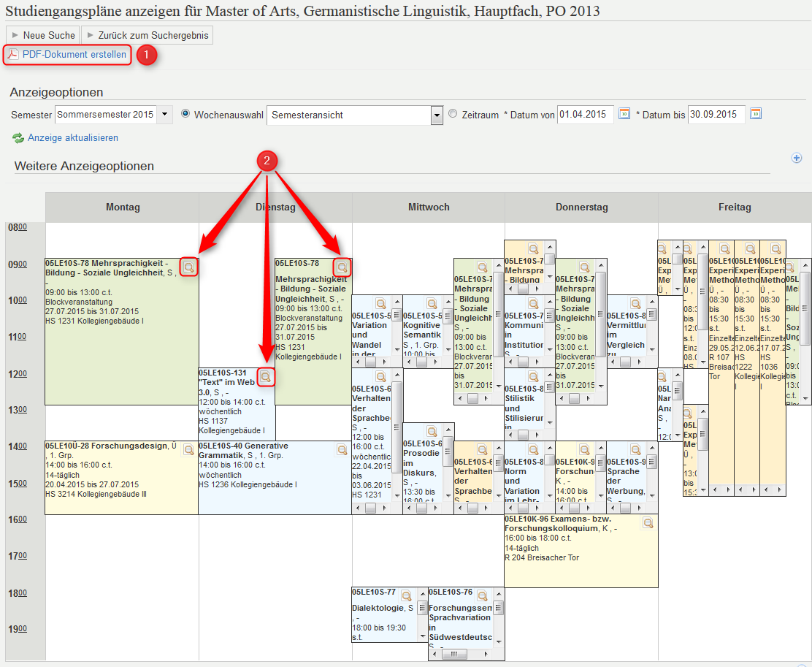Screen dimensions: 812x667
Task: Click the Datum von date field
Action: (x=585, y=115)
